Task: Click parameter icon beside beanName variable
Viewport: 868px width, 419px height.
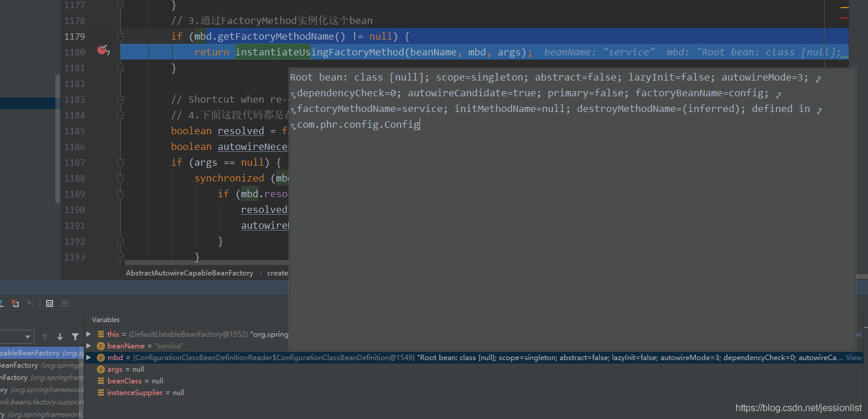Action: pyautogui.click(x=100, y=346)
